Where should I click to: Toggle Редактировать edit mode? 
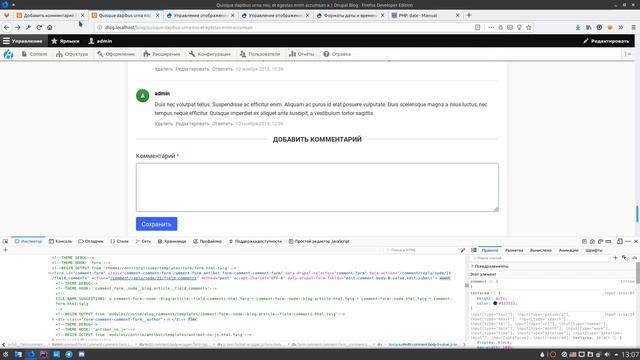click(x=606, y=41)
